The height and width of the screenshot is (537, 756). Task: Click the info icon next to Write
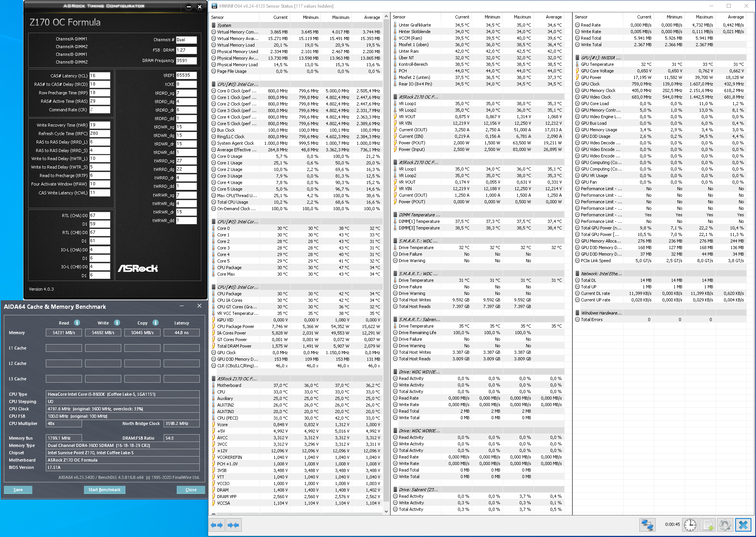pos(117,323)
